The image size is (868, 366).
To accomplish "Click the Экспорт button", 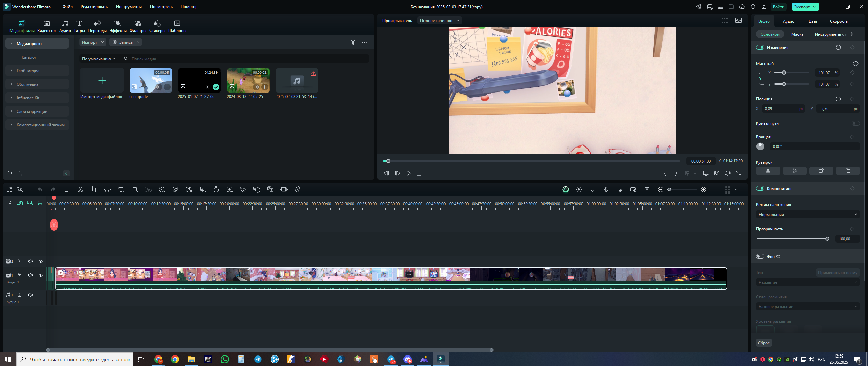I will [x=805, y=7].
